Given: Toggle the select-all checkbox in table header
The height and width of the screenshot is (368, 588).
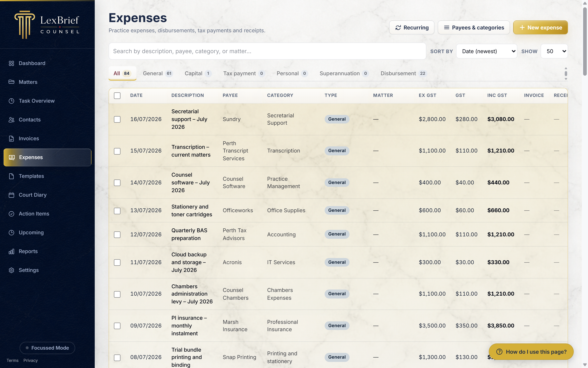Looking at the screenshot, I should coord(117,96).
